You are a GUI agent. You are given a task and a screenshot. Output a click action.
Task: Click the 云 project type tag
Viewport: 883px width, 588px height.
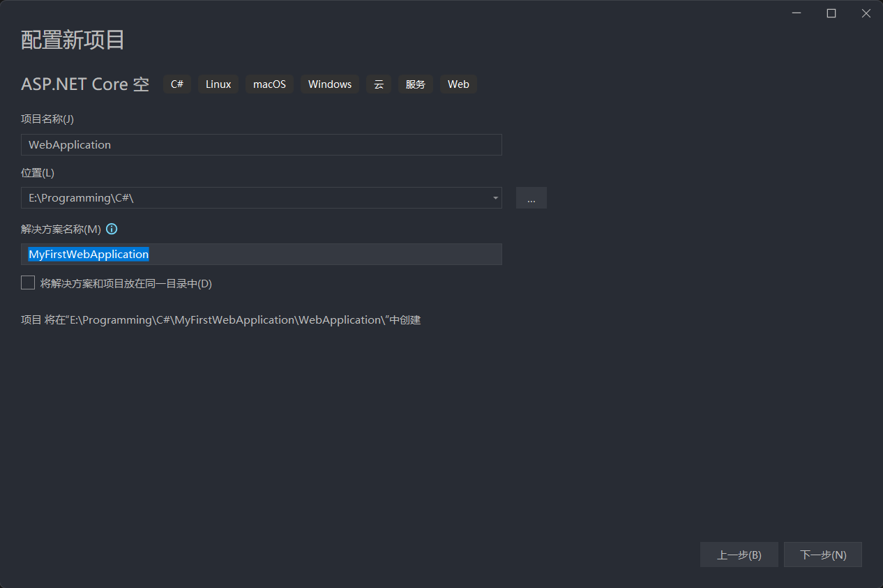[x=379, y=84]
